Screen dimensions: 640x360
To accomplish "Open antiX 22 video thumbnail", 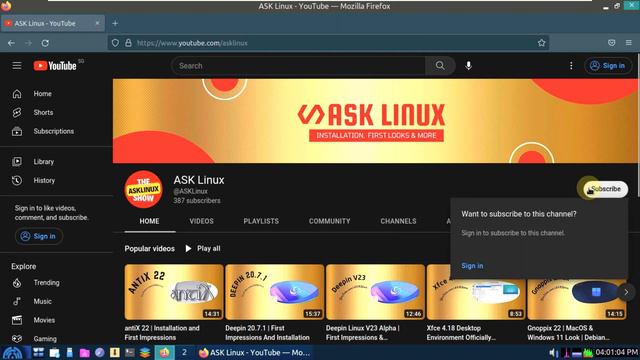I will pos(174,292).
